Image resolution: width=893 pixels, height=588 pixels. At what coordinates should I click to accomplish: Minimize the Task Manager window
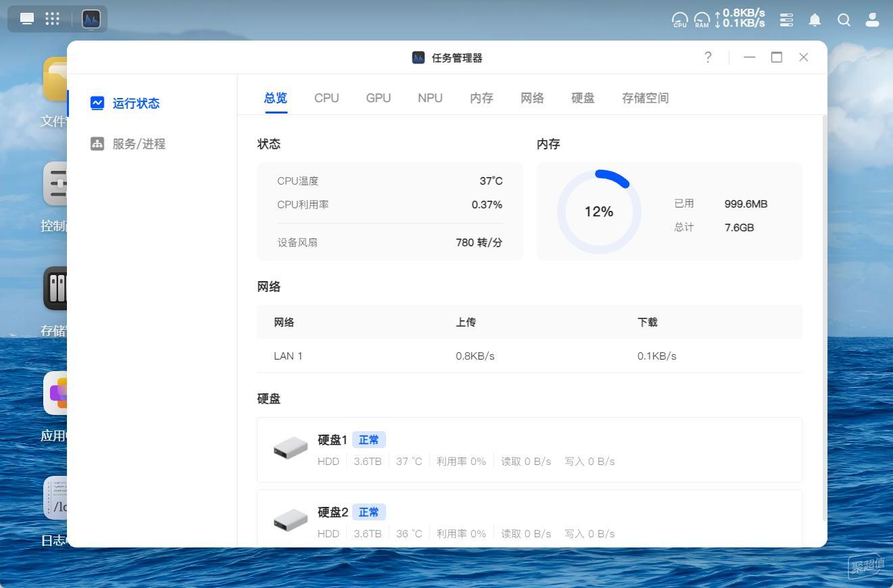[x=749, y=57]
